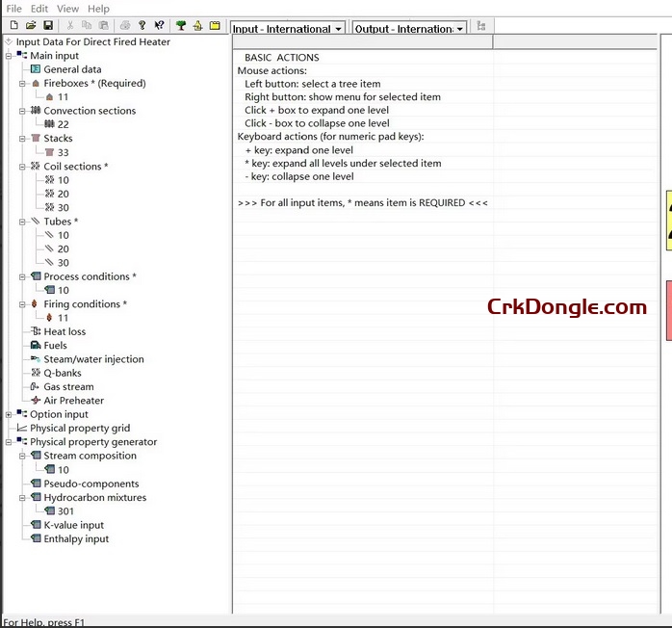Click the Heat loss icon

click(36, 331)
